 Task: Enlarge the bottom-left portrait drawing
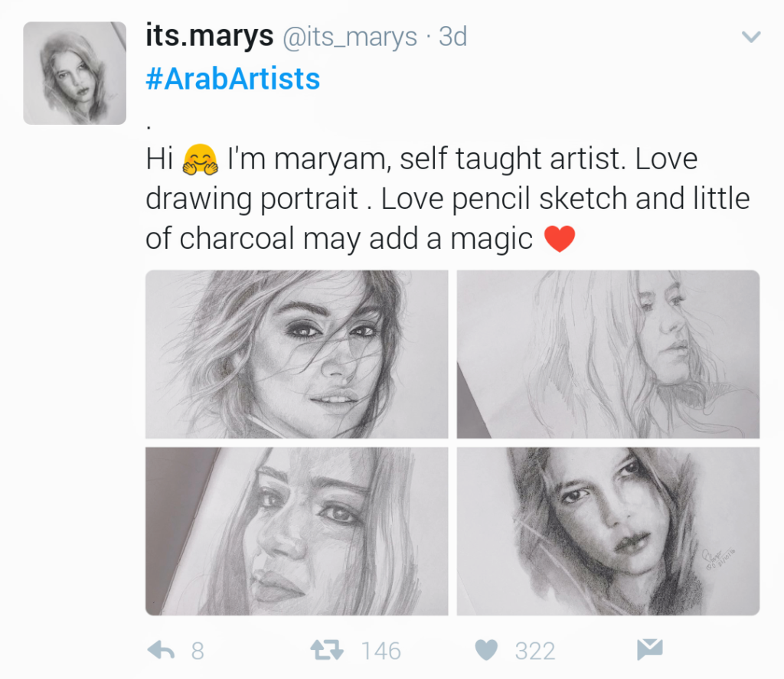point(296,530)
